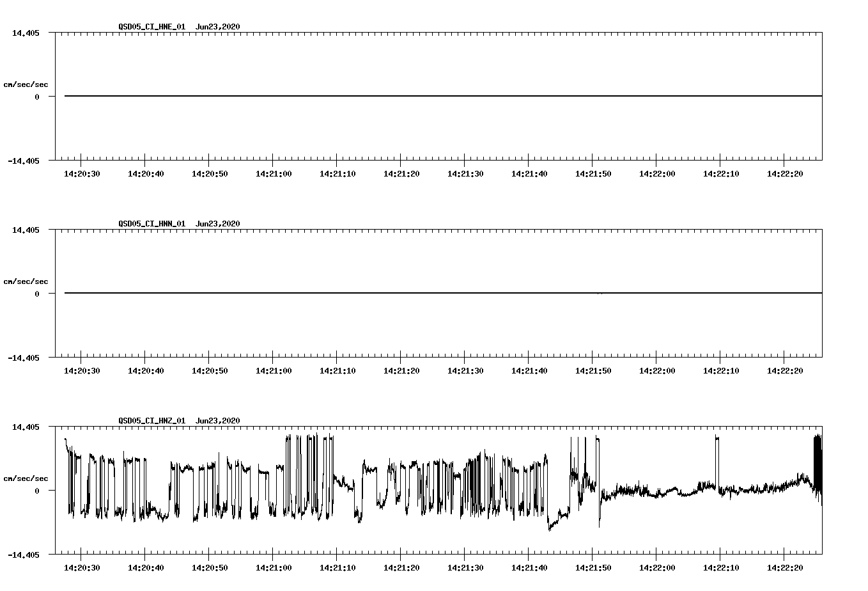Click the Jun23,2020 date on HNZ plot
The width and height of the screenshot is (868, 591).
tap(218, 421)
